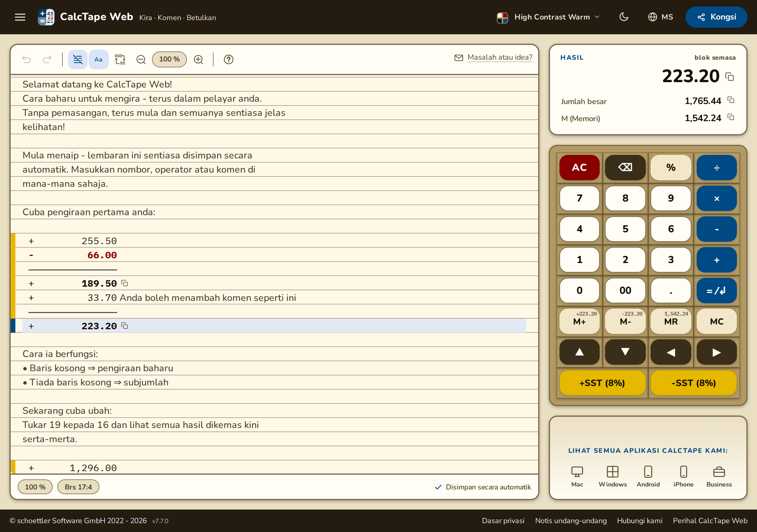This screenshot has width=757, height=532.
Task: Click the undo arrow icon
Action: [x=26, y=59]
